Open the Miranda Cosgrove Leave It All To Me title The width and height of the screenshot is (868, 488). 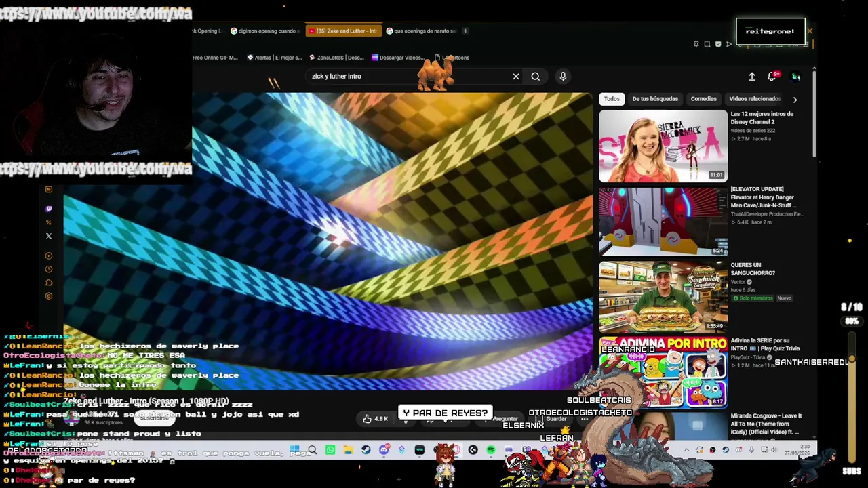[x=766, y=424]
